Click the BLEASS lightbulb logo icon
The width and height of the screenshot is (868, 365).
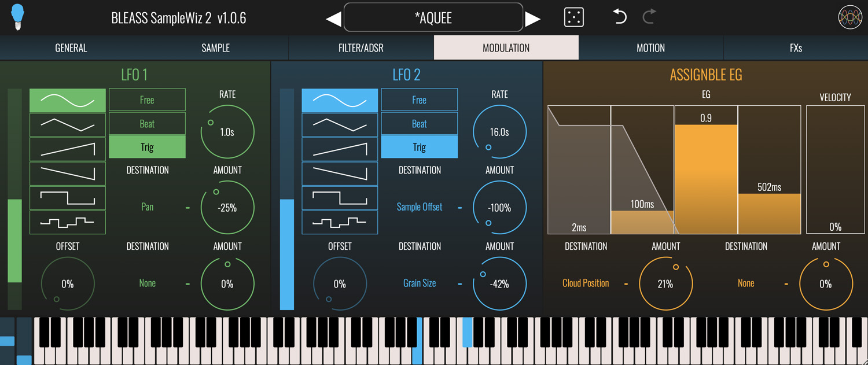[x=18, y=17]
